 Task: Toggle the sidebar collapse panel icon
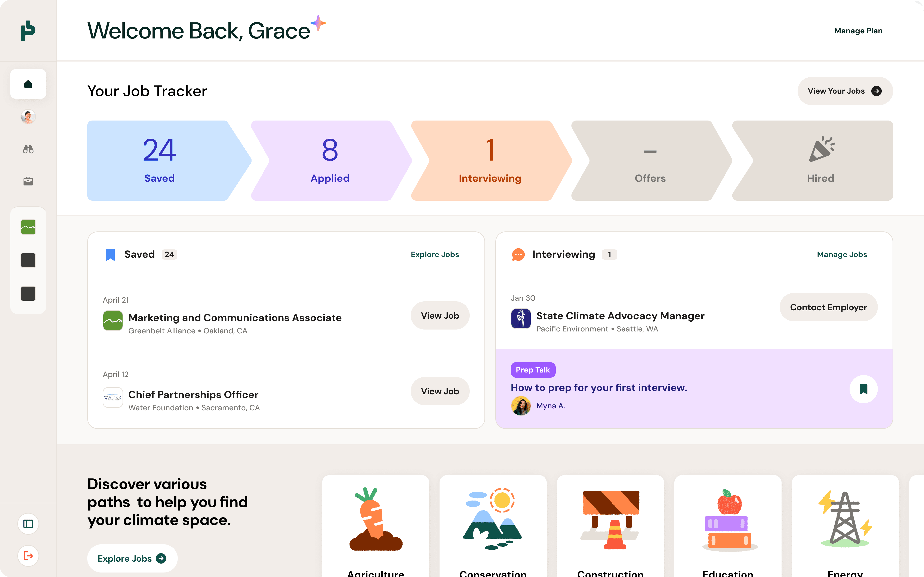[28, 524]
